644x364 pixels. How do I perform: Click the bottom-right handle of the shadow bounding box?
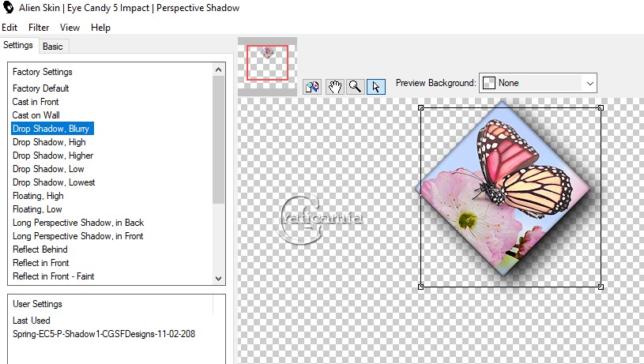tap(601, 287)
